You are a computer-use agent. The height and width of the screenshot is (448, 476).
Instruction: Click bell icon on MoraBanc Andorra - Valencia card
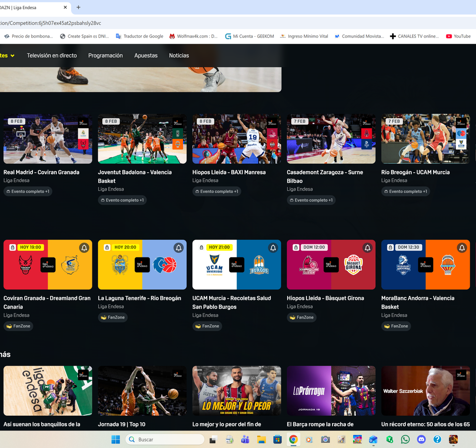(x=462, y=248)
